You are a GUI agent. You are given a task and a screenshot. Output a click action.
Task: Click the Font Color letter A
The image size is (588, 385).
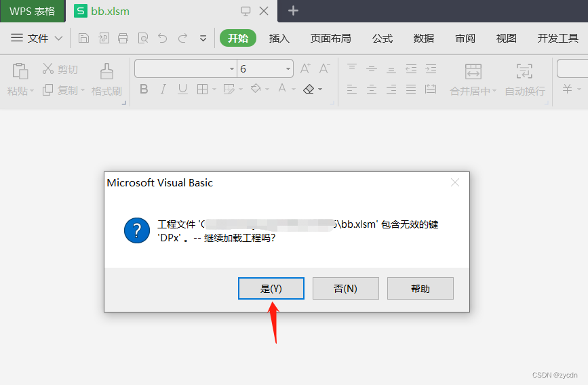tap(282, 89)
